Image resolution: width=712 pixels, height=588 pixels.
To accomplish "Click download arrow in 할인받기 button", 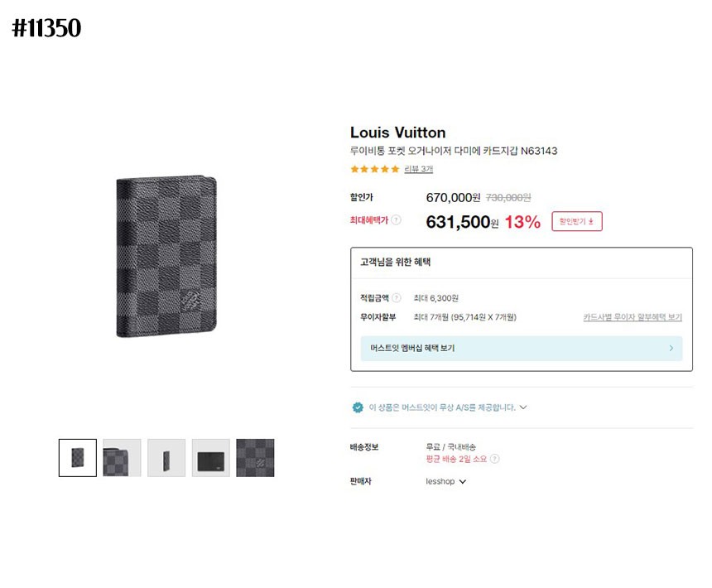I will tap(591, 222).
